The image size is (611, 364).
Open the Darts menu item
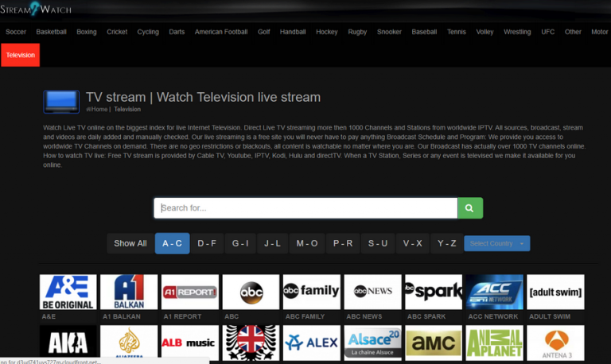click(177, 32)
